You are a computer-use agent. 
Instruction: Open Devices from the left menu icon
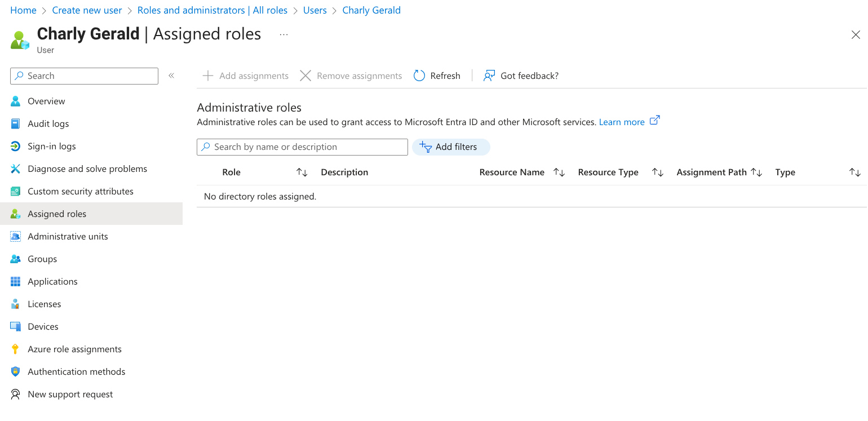coord(15,326)
